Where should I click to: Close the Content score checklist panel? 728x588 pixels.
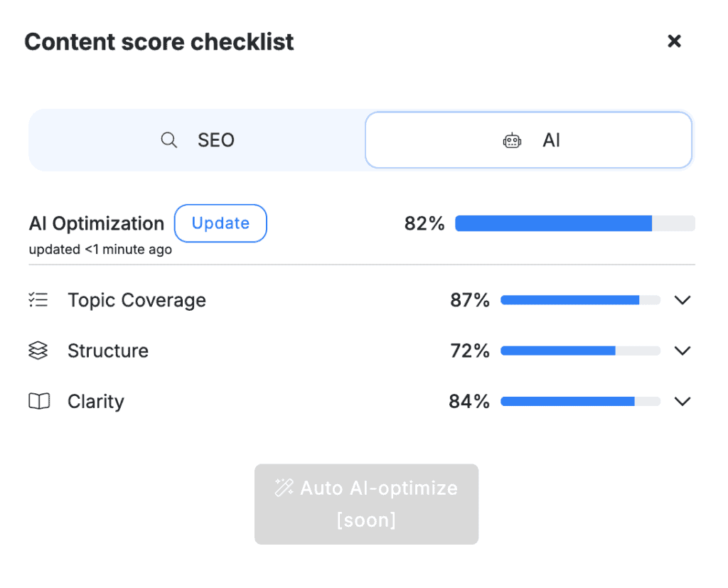pyautogui.click(x=674, y=41)
